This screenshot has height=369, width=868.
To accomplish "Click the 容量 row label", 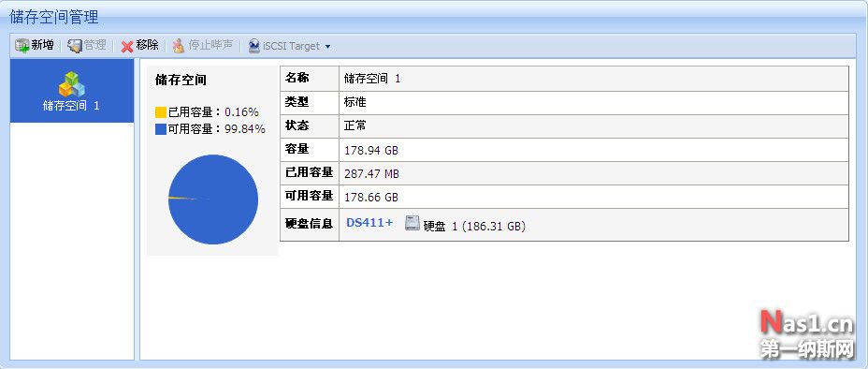I will pos(297,149).
